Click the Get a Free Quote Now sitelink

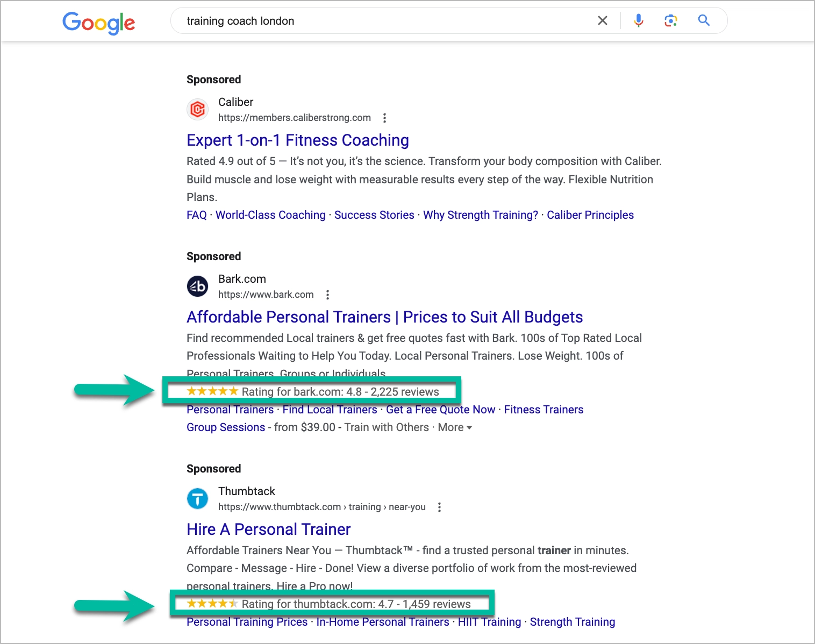[x=441, y=409]
